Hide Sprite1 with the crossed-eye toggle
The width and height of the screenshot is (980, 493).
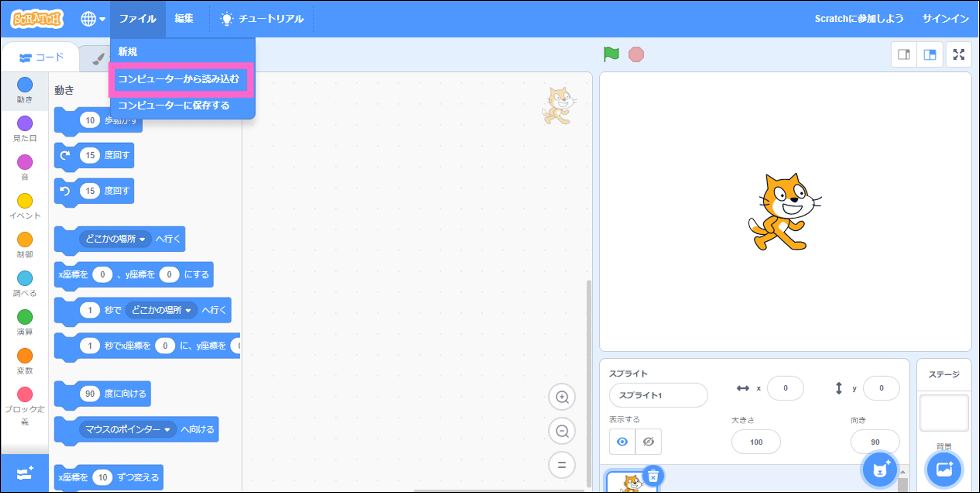649,441
